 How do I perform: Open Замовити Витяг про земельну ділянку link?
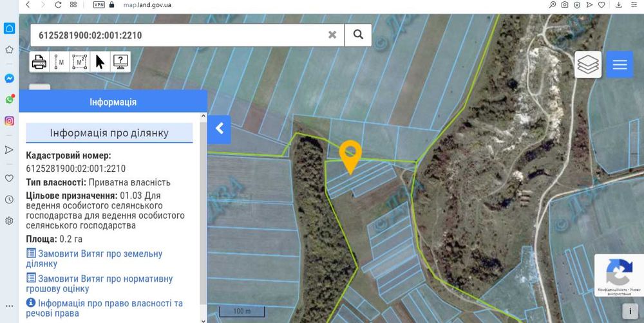(94, 259)
